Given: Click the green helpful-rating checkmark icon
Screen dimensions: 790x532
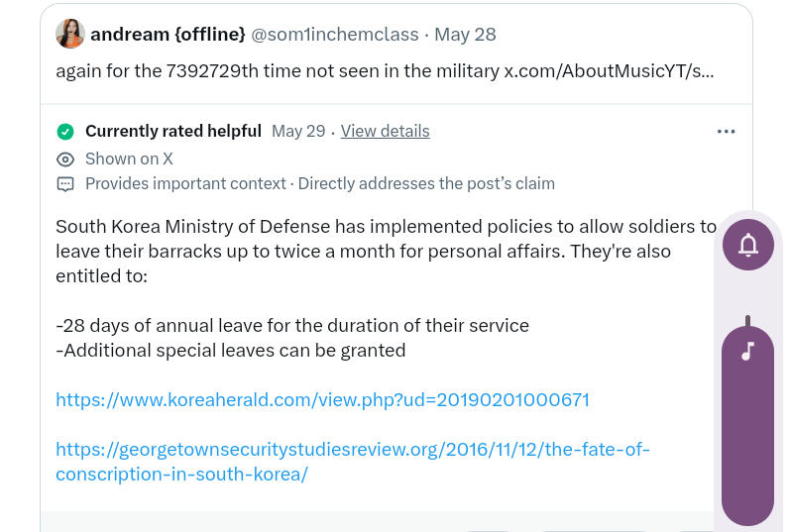Looking at the screenshot, I should (x=65, y=132).
